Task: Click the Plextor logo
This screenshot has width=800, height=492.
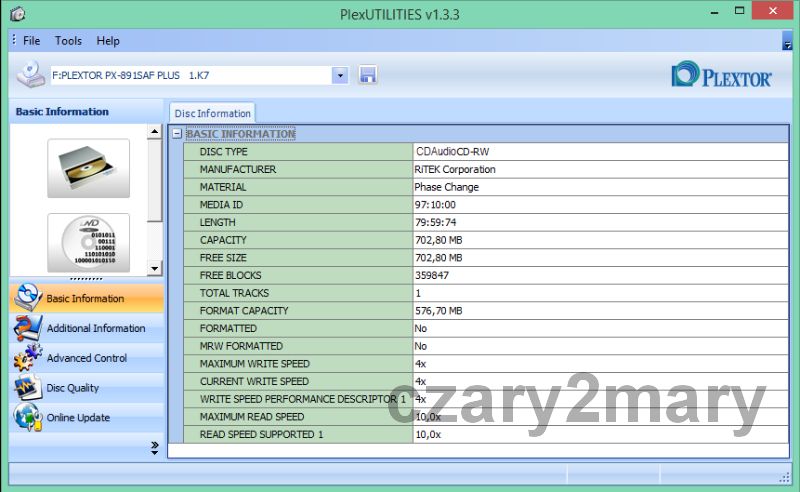Action: 721,75
